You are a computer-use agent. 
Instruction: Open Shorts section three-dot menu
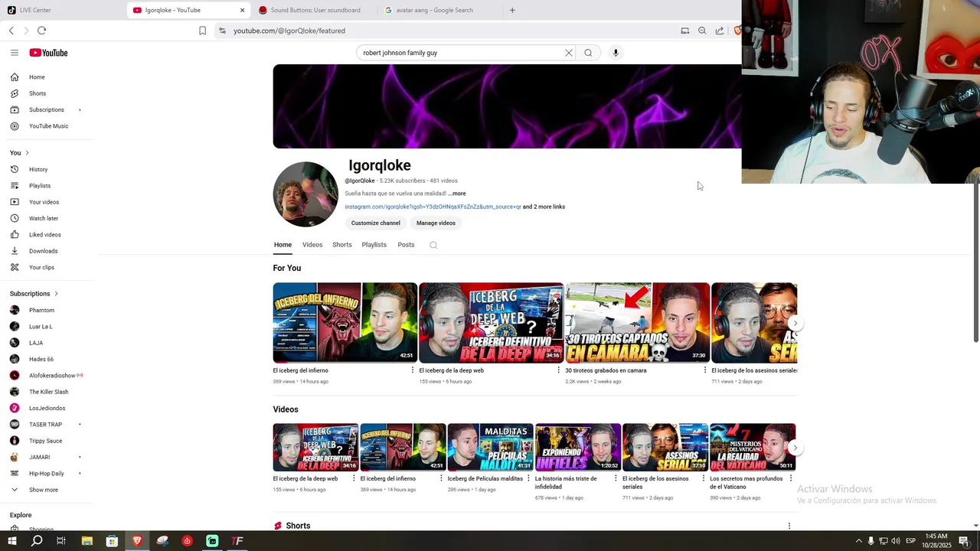(789, 526)
